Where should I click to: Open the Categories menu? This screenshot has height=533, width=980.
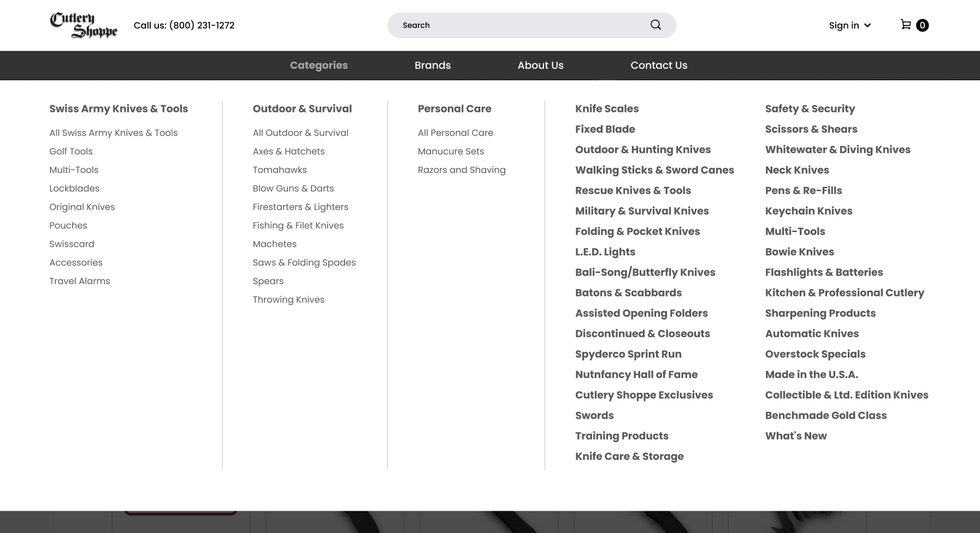(318, 65)
